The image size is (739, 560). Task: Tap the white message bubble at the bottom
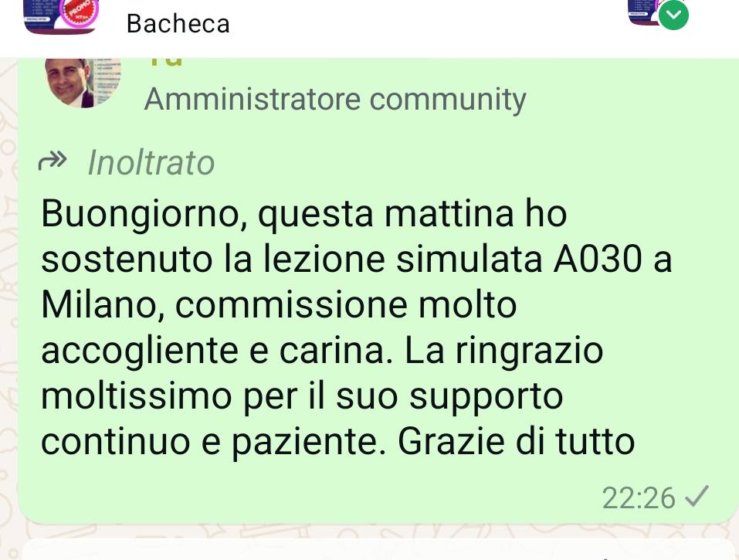(377, 549)
